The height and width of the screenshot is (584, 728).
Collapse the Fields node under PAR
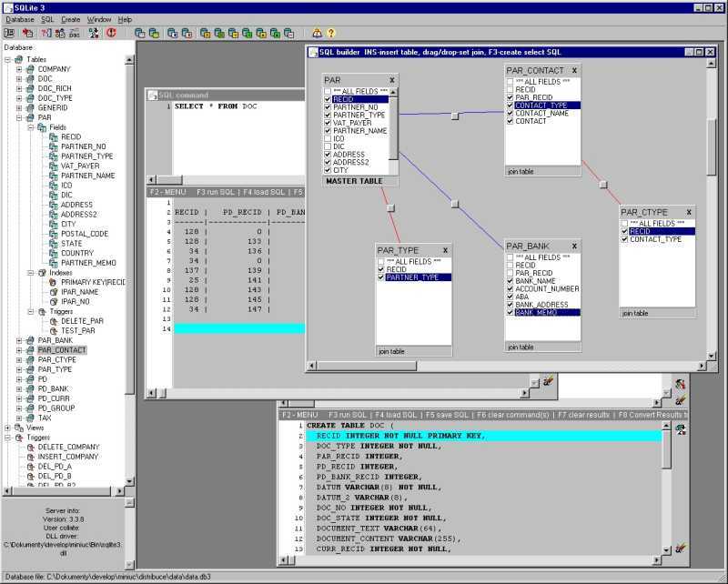click(x=31, y=127)
